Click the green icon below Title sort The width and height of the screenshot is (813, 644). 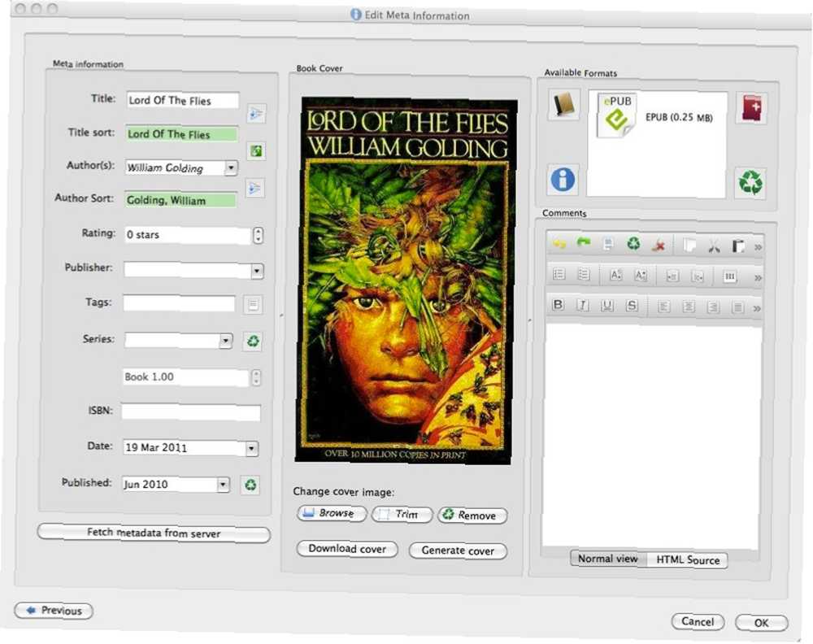pyautogui.click(x=255, y=151)
